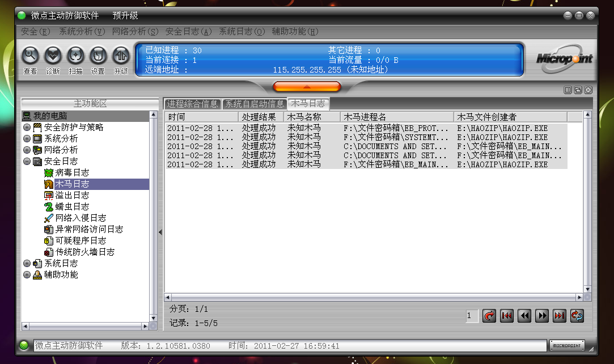Open the 安全(E) menu
This screenshot has width=614, height=364.
tap(35, 31)
